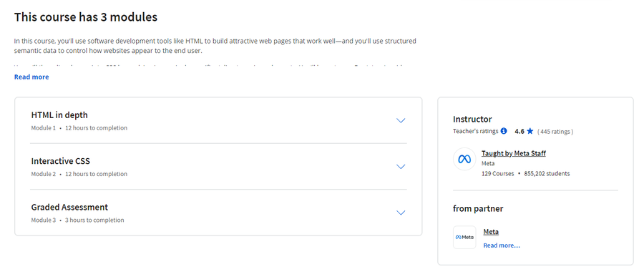644x277 pixels.
Task: Click Module 3 3 hours to completion text
Action: (77, 220)
